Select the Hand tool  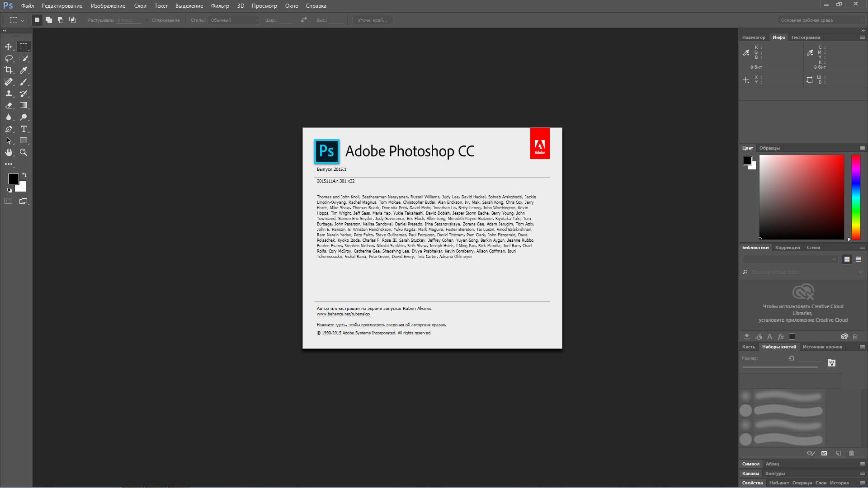pos(9,152)
